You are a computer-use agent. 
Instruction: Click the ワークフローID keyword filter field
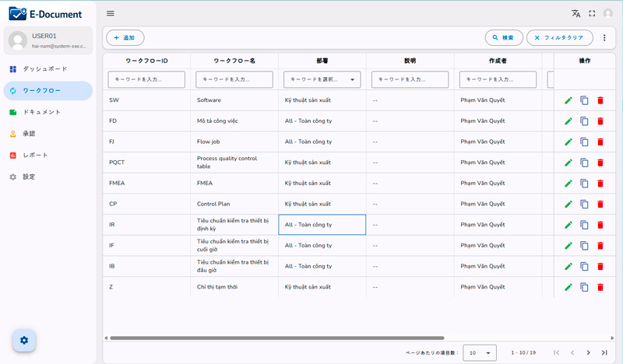(x=147, y=79)
